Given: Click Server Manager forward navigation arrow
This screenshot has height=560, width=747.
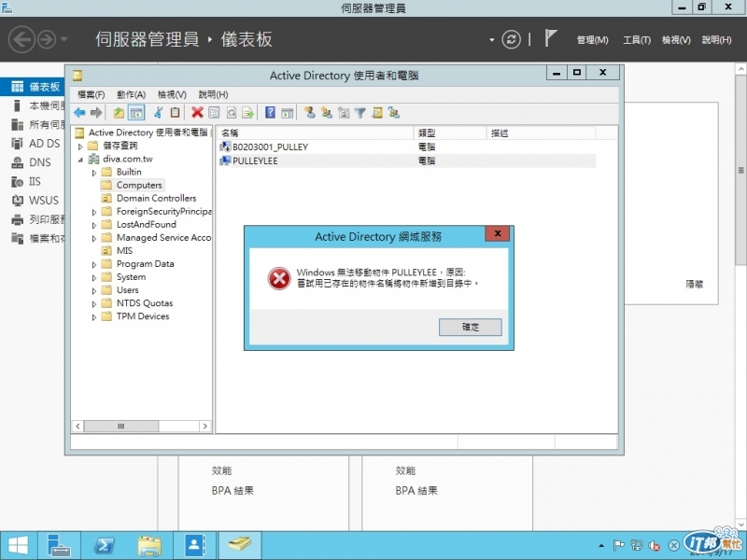Looking at the screenshot, I should (x=47, y=39).
